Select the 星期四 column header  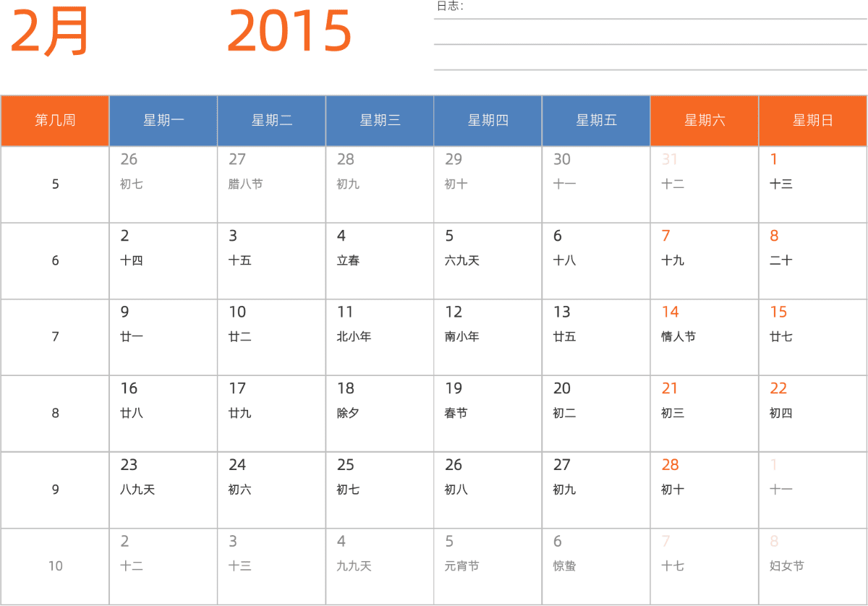coord(488,121)
